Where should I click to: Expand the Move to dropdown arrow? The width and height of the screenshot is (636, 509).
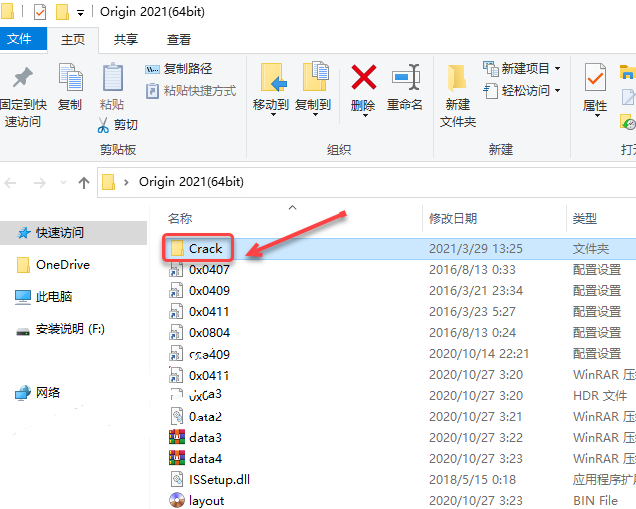tap(273, 115)
